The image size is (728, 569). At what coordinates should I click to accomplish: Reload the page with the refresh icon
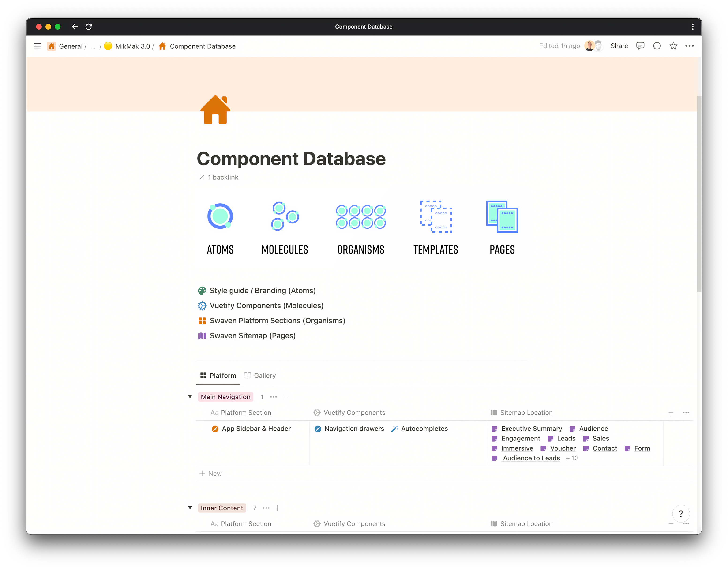[89, 27]
